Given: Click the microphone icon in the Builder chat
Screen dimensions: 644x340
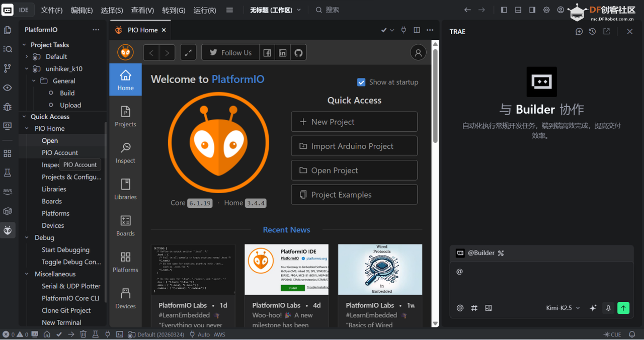Looking at the screenshot, I should (608, 308).
